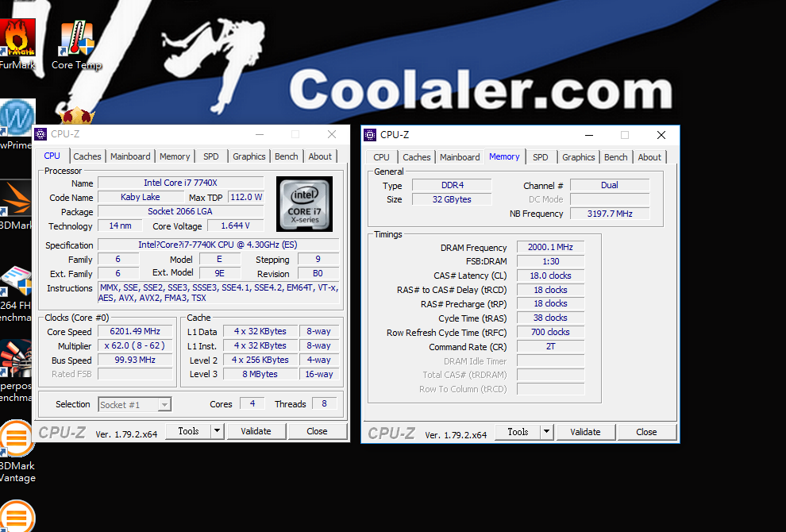Click the Intel Core i7 X-series logo
This screenshot has height=532, width=786.
click(x=304, y=204)
